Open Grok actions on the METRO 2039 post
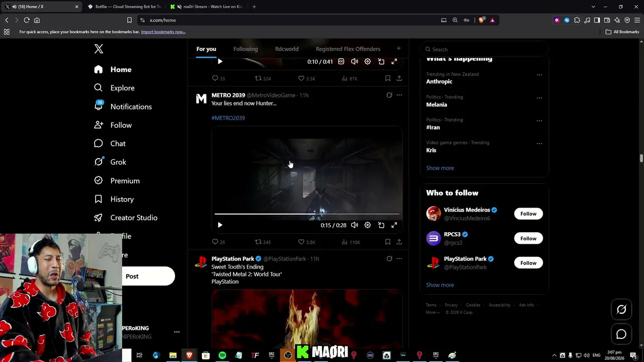The height and width of the screenshot is (362, 644). click(x=389, y=95)
